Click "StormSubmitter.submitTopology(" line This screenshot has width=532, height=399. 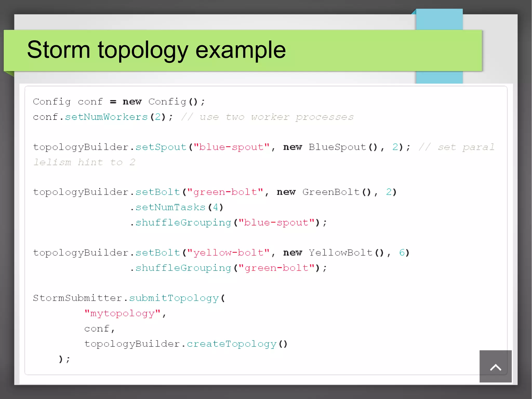pos(129,298)
